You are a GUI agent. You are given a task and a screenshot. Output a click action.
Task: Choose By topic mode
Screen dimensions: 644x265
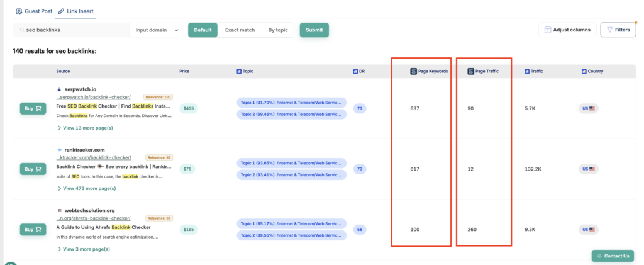coord(278,30)
